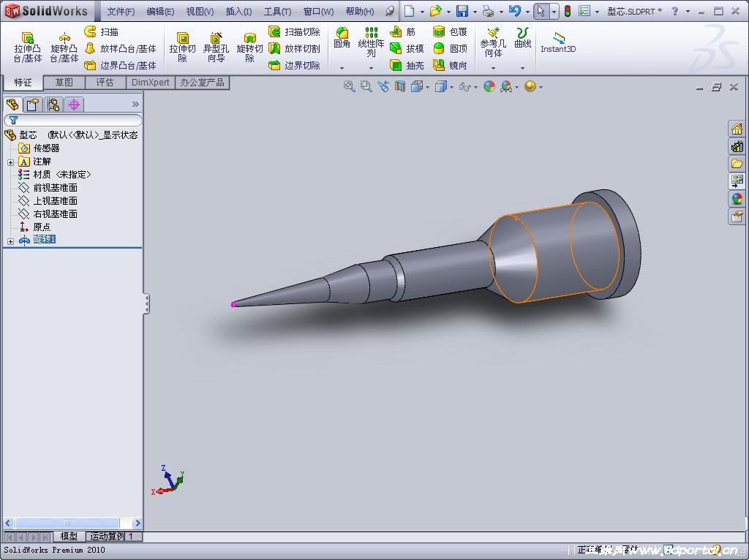
Task: Switch to the 办公室产品 tab
Action: [202, 83]
